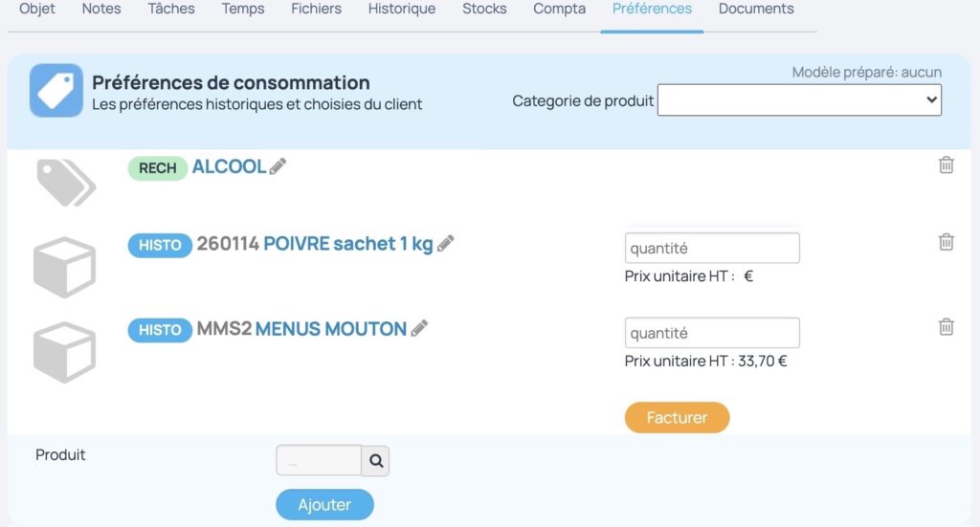980x527 pixels.
Task: Open the Categorie de produit dropdown
Action: [799, 99]
